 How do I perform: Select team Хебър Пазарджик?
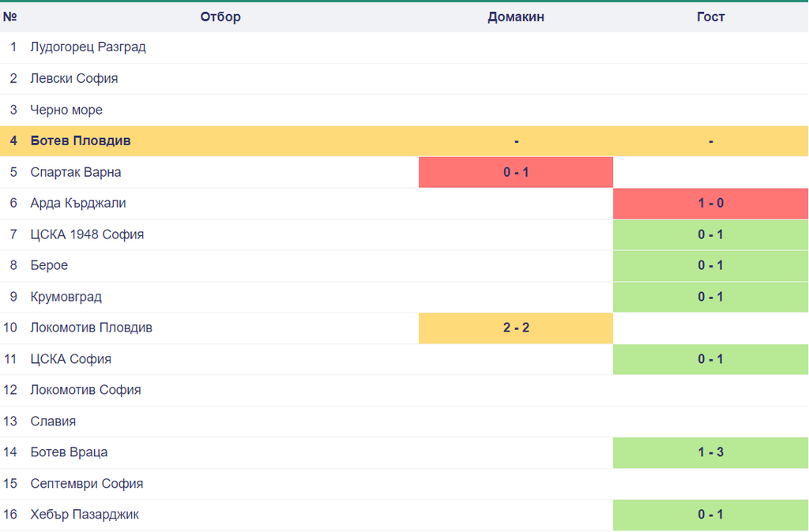coord(85,515)
